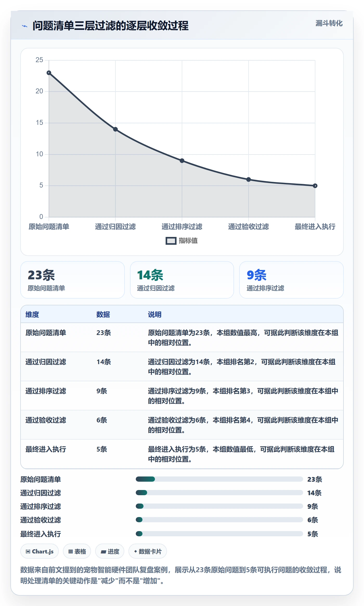Select the 通过归因过滤 data point at 14
364x606 pixels.
115,129
